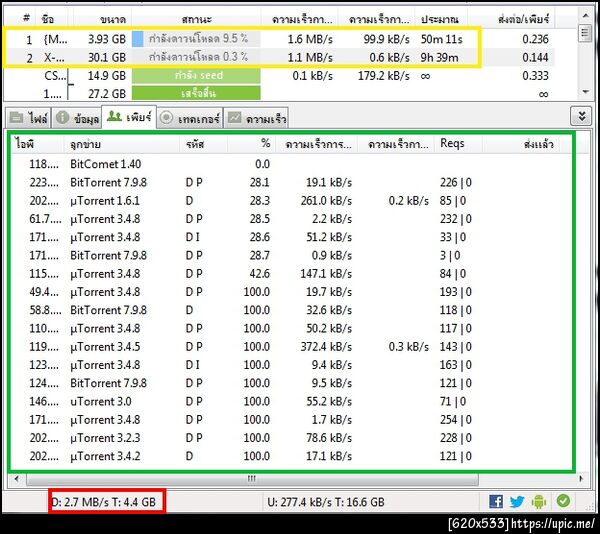The height and width of the screenshot is (534, 600).
Task: Click the 9h 39m ETA value
Action: click(x=439, y=57)
